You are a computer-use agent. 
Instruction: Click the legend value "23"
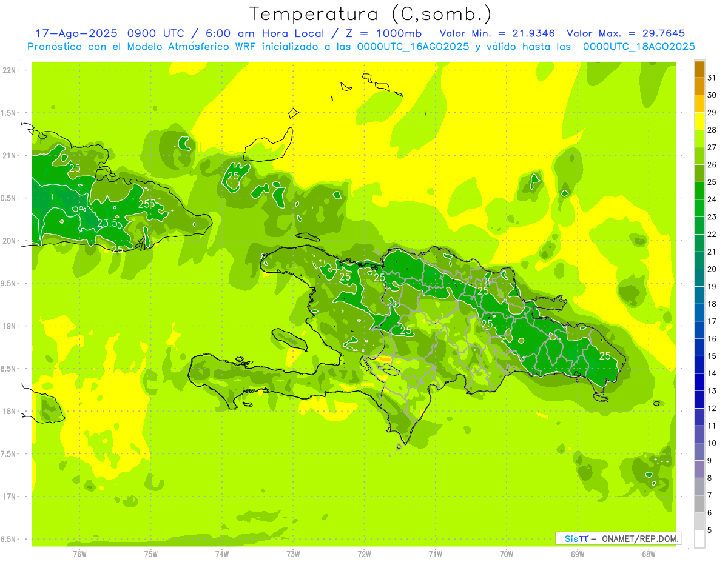click(x=712, y=216)
